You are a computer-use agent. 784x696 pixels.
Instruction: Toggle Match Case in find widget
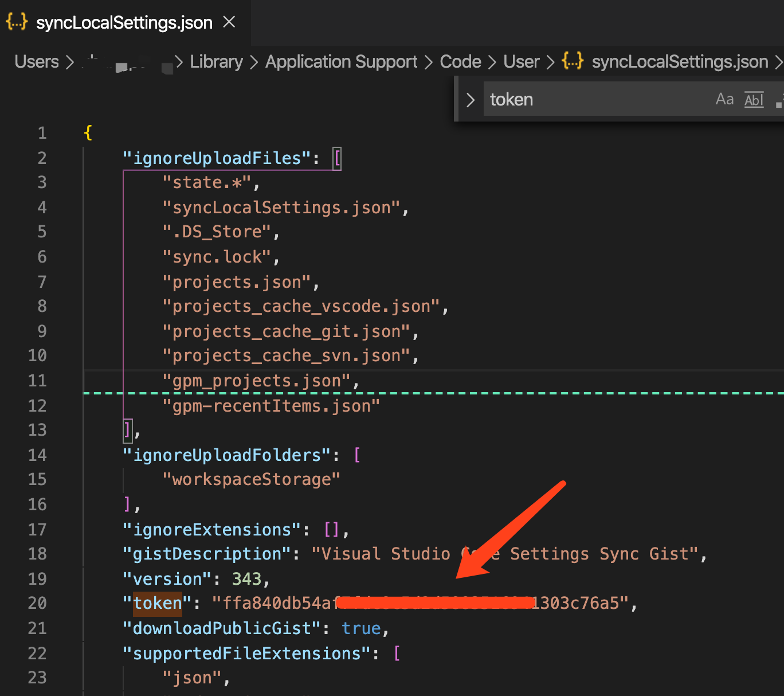[x=724, y=99]
